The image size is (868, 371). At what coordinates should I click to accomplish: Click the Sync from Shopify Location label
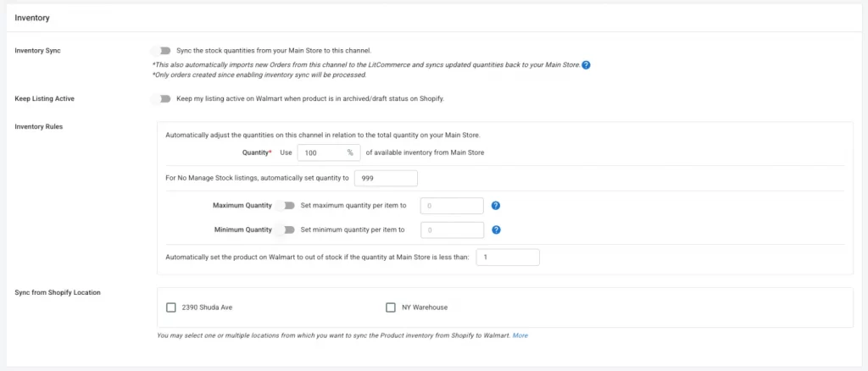58,292
